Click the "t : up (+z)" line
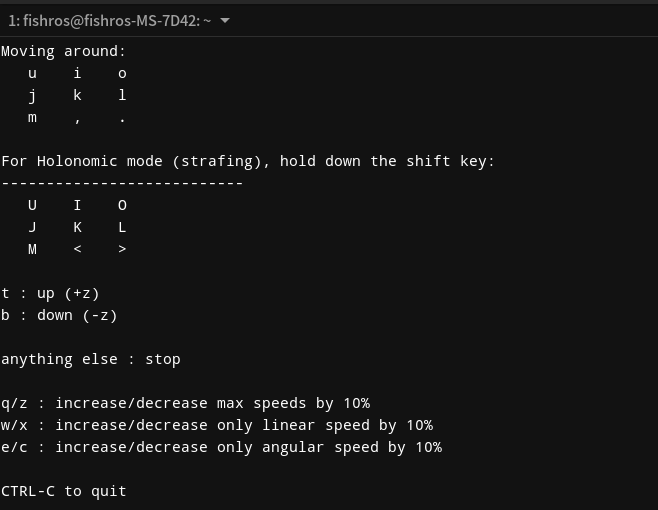 coord(50,293)
